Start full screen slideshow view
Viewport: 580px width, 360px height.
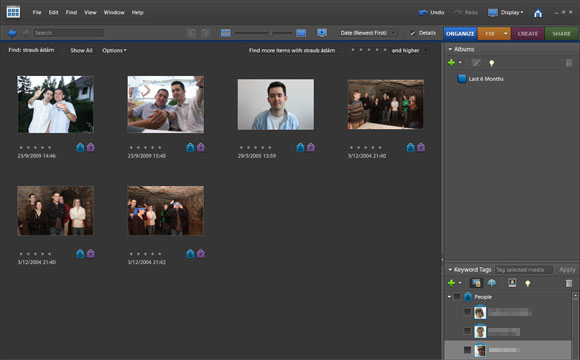[x=322, y=33]
